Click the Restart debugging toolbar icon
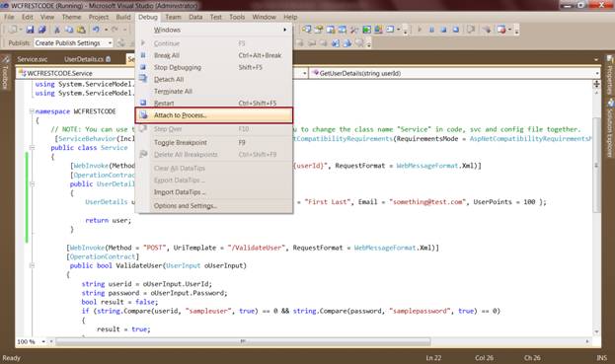This screenshot has height=364, width=615. [x=456, y=29]
